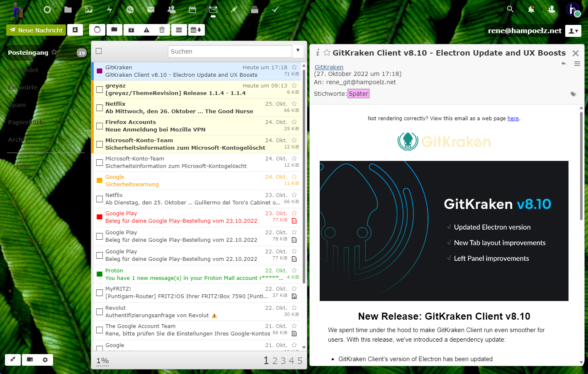Focus the Suchen search field
Viewport: 588px width, 374px height.
point(230,51)
